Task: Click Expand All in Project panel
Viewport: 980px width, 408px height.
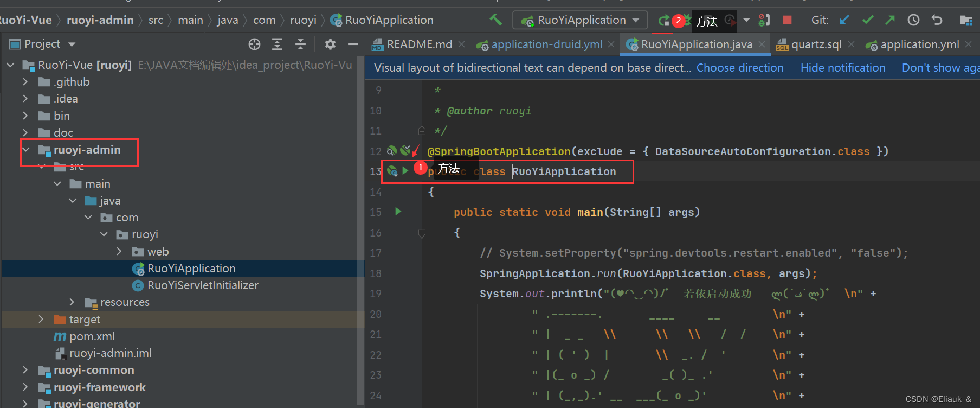Action: [277, 44]
